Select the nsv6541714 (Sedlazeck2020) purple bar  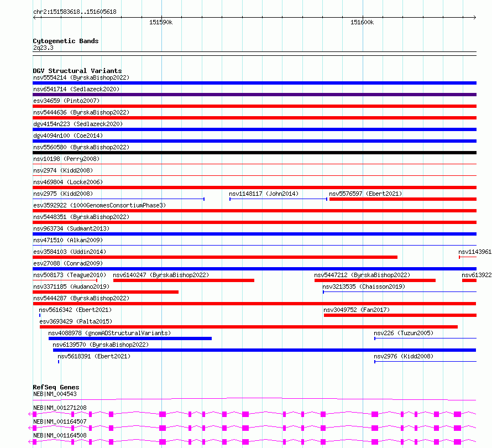click(x=254, y=95)
